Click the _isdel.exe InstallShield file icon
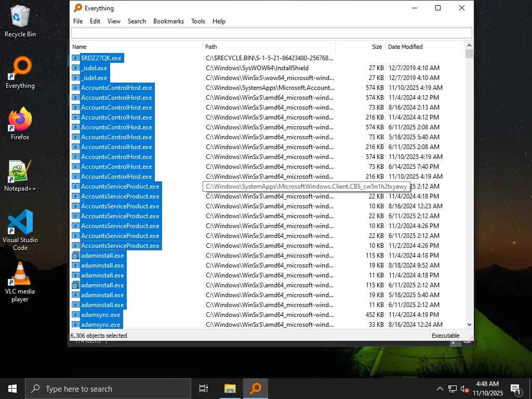The height and width of the screenshot is (399, 532). click(x=76, y=68)
